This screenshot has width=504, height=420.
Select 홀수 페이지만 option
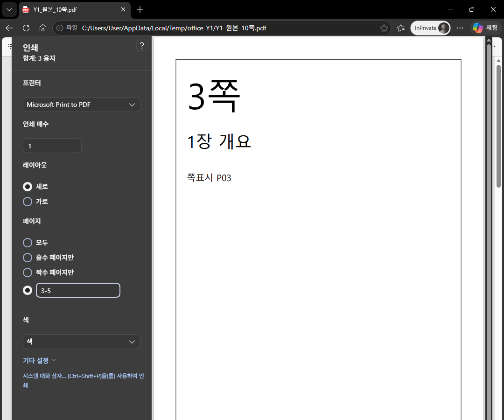pos(28,258)
